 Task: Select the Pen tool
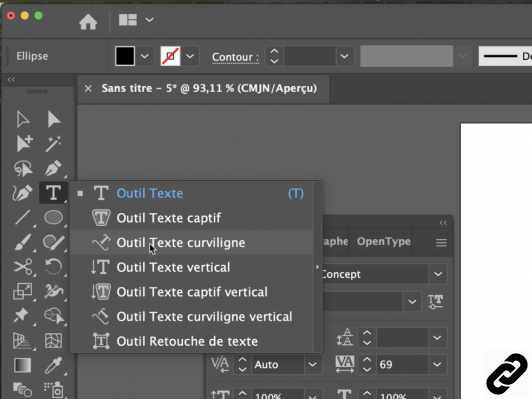[x=53, y=168]
